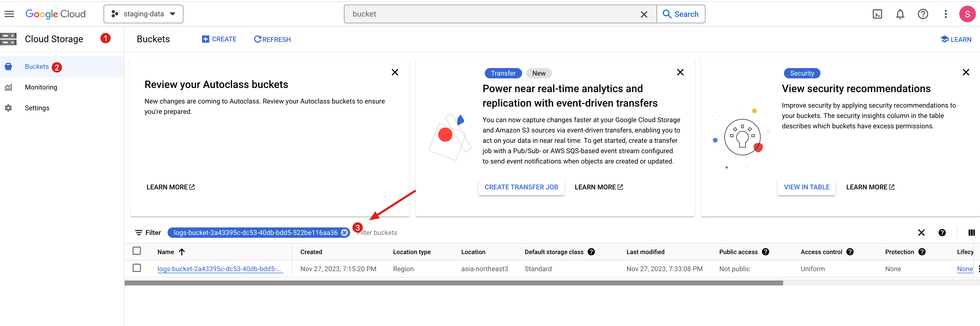Open the LEARN panel
The image size is (980, 326).
point(956,39)
